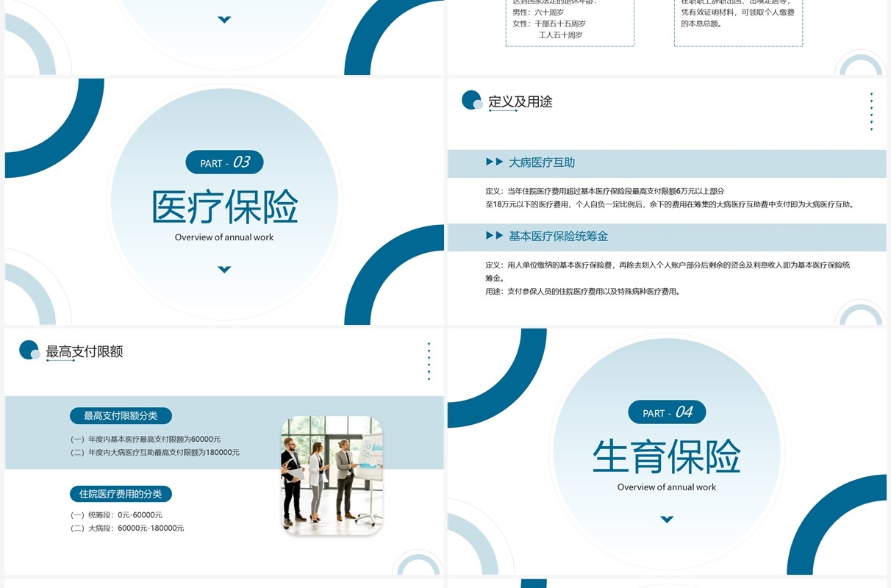
Task: Select the 医疗保险 large title
Action: pyautogui.click(x=224, y=207)
